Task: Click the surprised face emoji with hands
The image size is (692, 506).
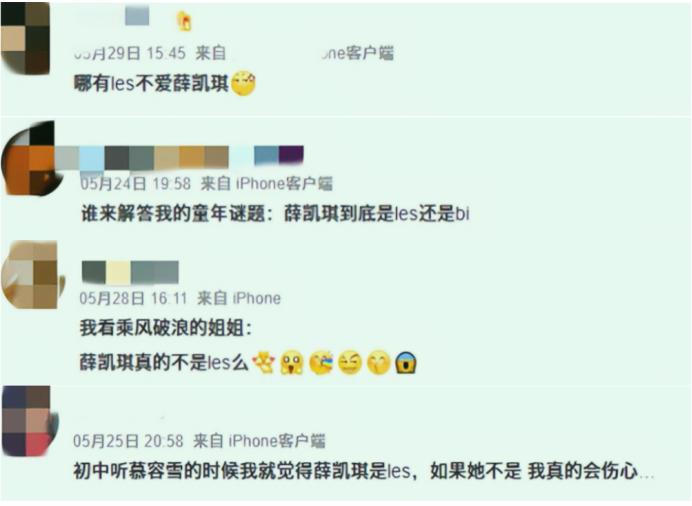Action: tap(292, 363)
